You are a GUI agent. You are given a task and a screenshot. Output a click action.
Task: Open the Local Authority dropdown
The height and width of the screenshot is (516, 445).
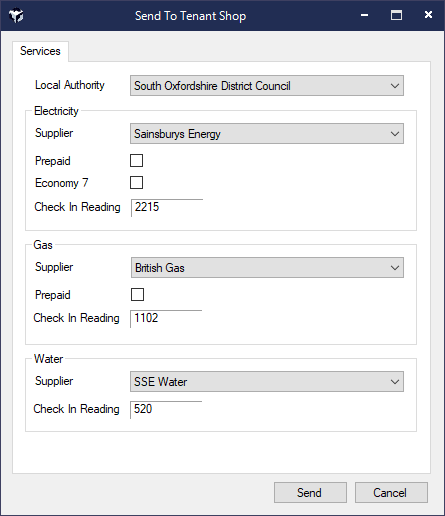(x=267, y=86)
